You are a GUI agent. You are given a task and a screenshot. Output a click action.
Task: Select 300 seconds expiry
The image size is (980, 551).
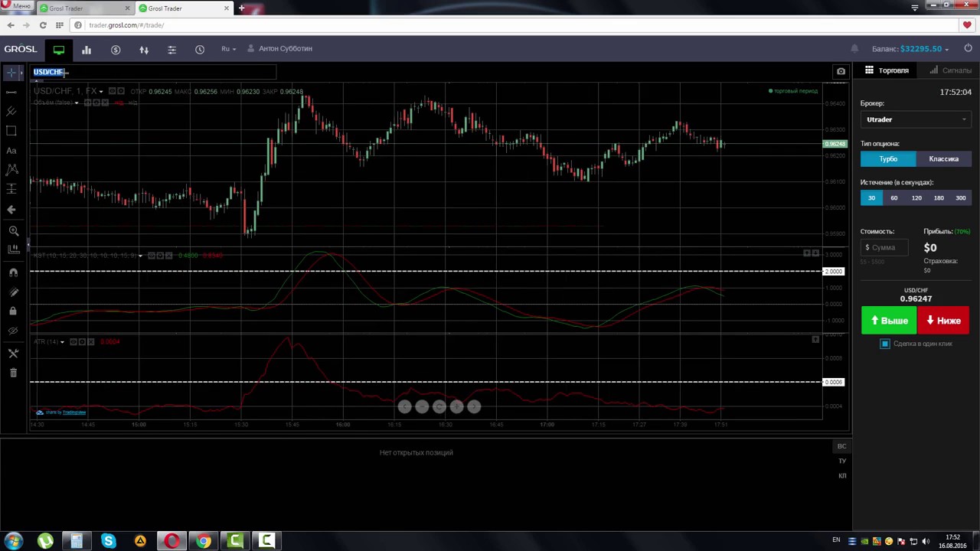pos(960,198)
